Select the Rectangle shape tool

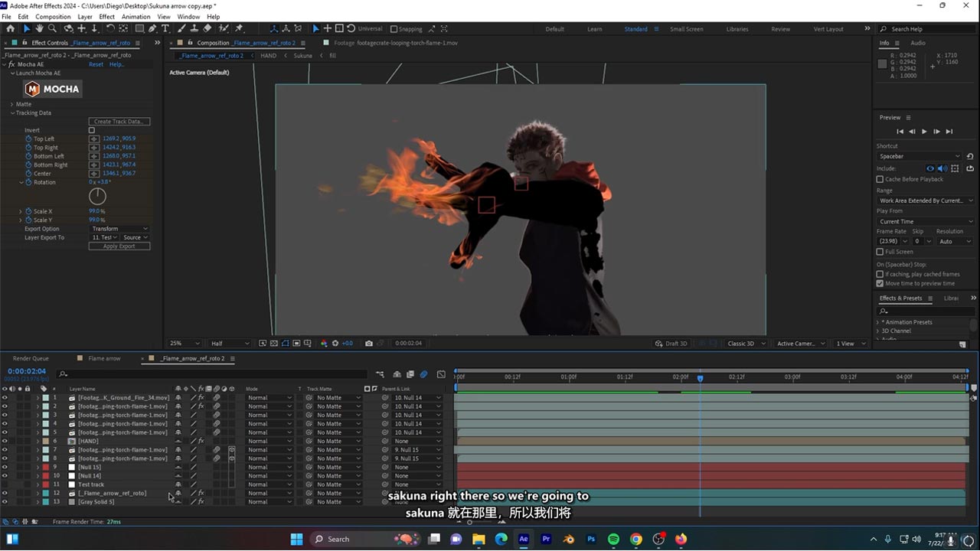(x=139, y=28)
